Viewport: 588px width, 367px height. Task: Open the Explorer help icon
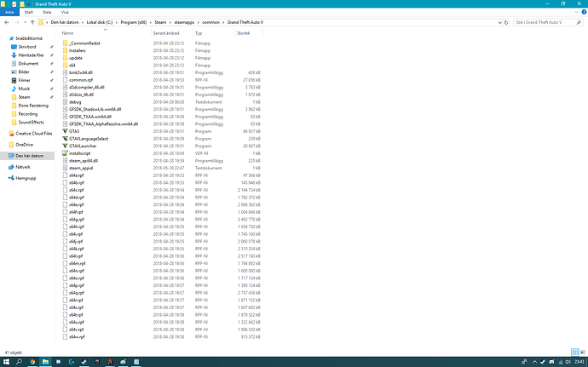point(584,13)
